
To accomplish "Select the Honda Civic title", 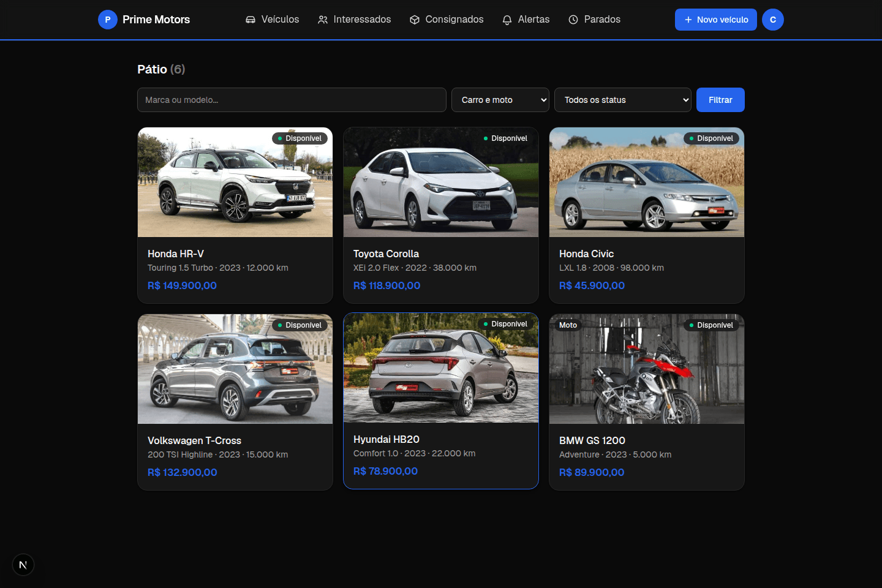I will (586, 254).
